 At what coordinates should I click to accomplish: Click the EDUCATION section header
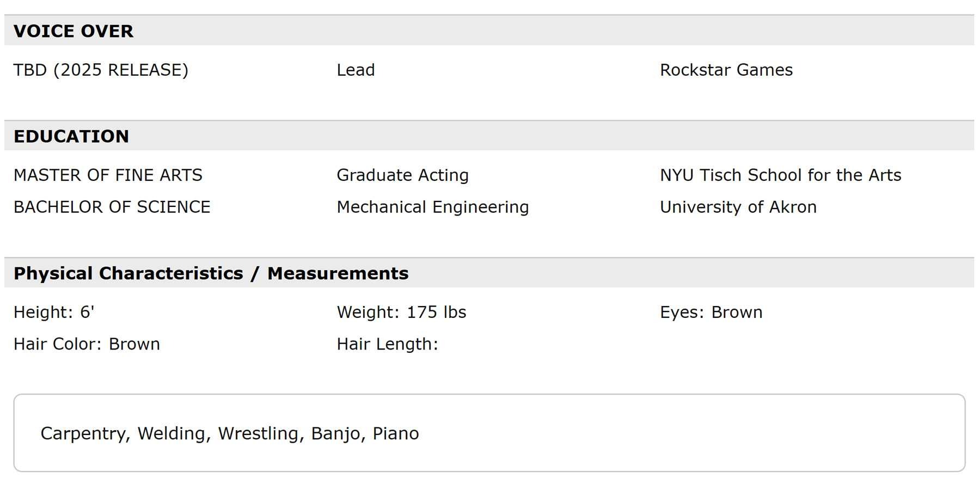click(71, 136)
